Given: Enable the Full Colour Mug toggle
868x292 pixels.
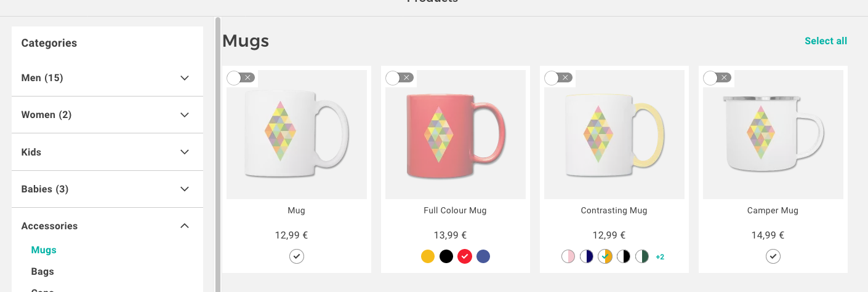Looking at the screenshot, I should point(399,77).
